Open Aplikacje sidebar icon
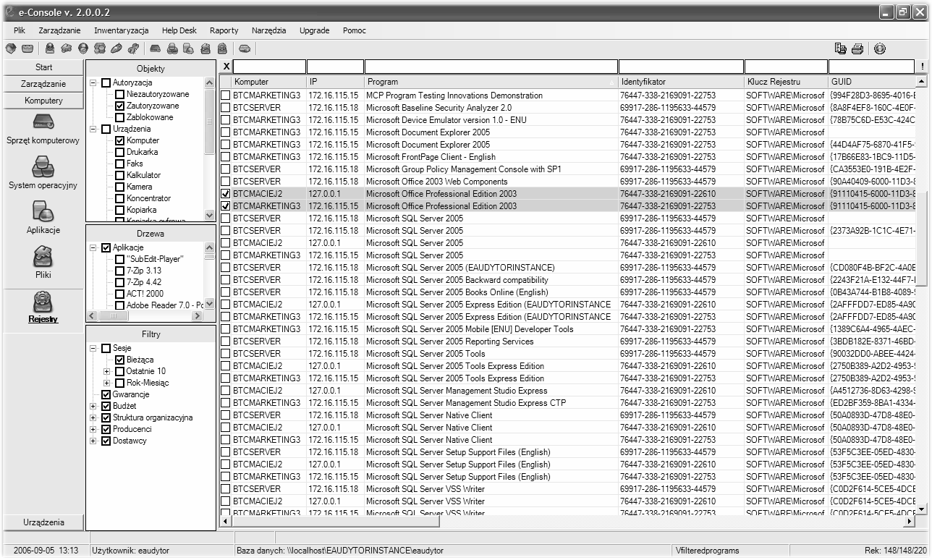 43,211
